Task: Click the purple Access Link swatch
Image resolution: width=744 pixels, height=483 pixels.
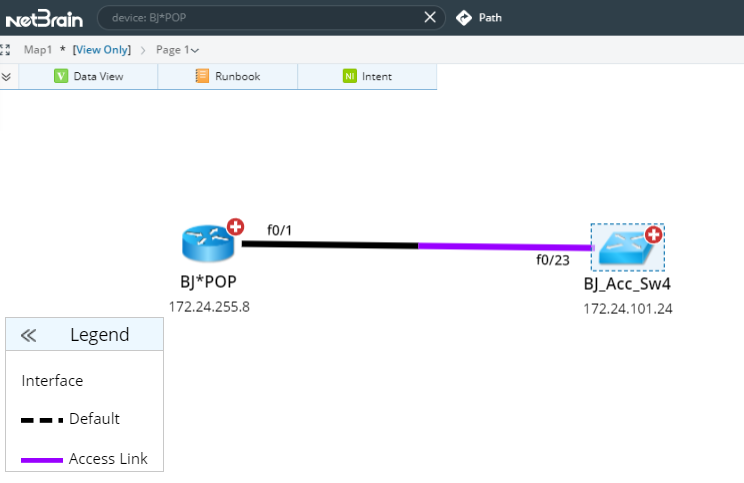Action: pyautogui.click(x=42, y=460)
